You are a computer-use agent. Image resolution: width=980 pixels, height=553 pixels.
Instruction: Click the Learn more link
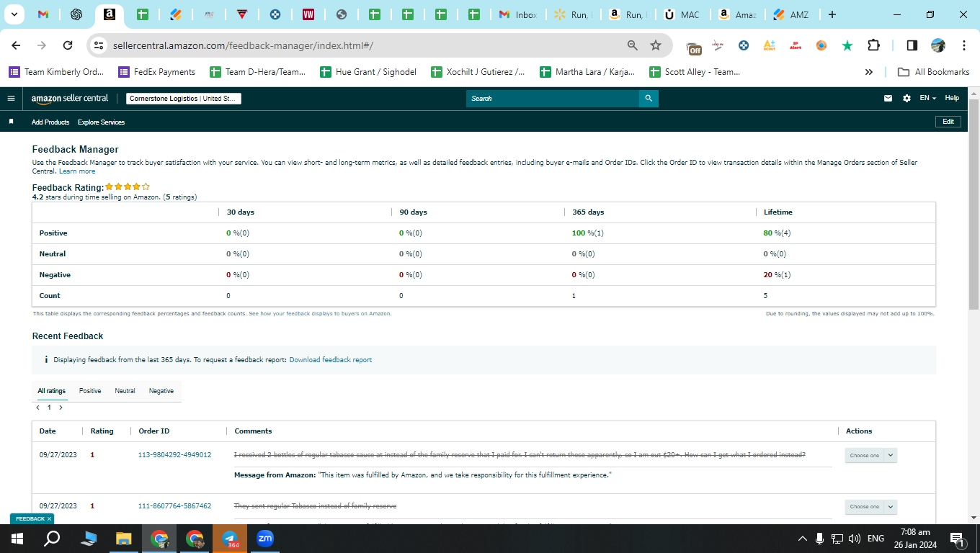[77, 171]
